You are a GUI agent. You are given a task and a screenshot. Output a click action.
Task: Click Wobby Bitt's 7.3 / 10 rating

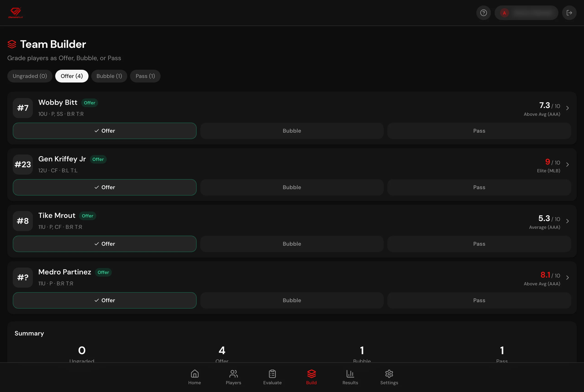tap(550, 106)
